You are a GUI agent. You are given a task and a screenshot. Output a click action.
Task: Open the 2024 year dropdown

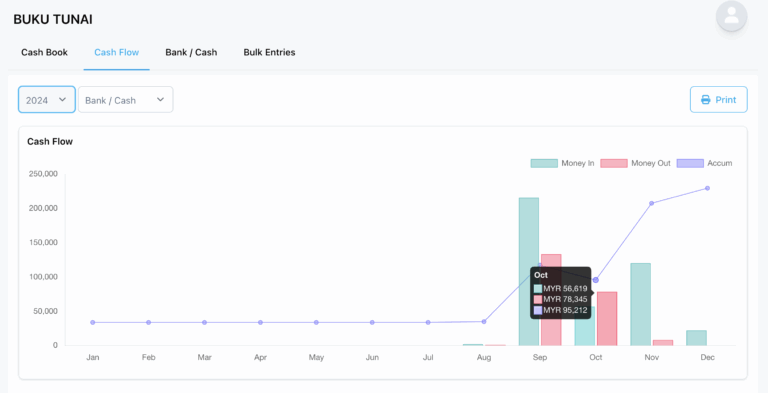[47, 99]
